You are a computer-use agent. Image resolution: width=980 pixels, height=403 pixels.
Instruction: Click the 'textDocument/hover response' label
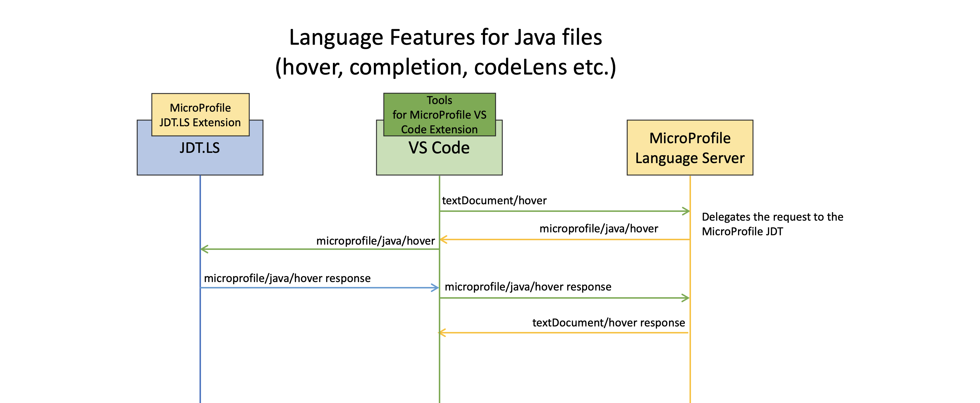point(609,323)
